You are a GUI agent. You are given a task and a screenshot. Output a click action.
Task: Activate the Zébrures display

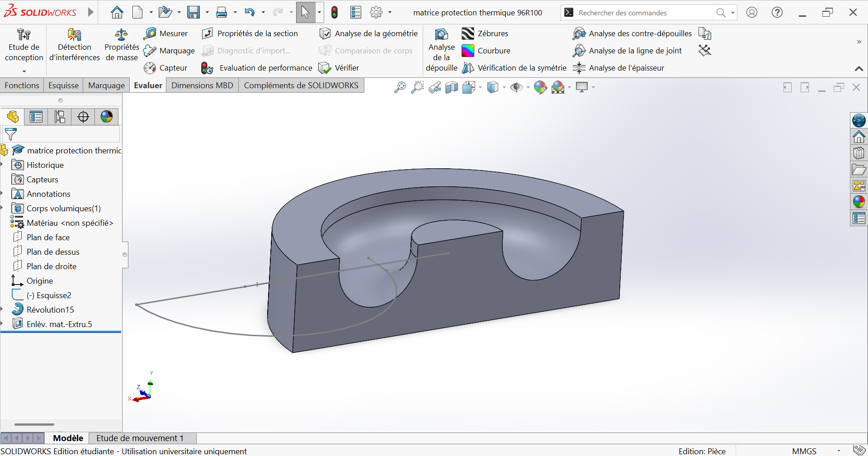[x=485, y=33]
